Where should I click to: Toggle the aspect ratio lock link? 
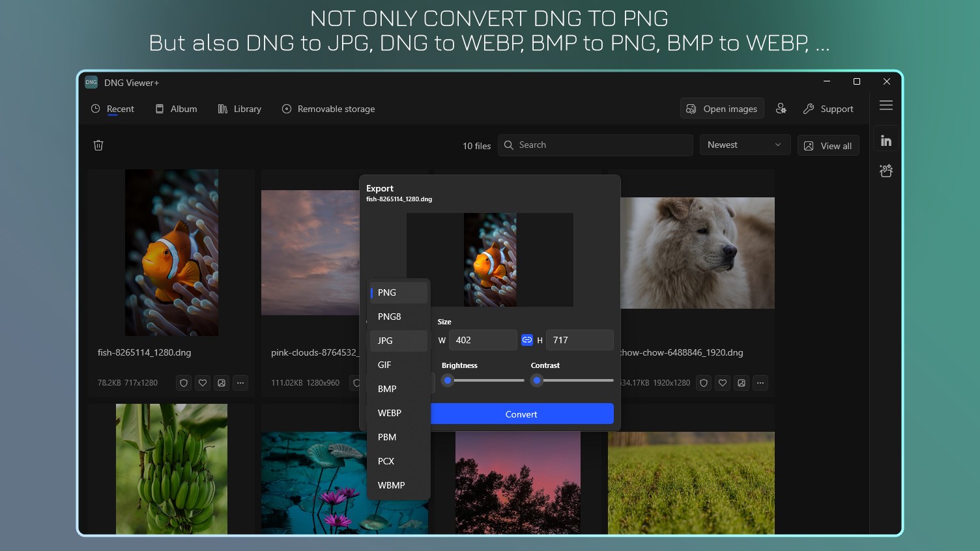pos(527,340)
